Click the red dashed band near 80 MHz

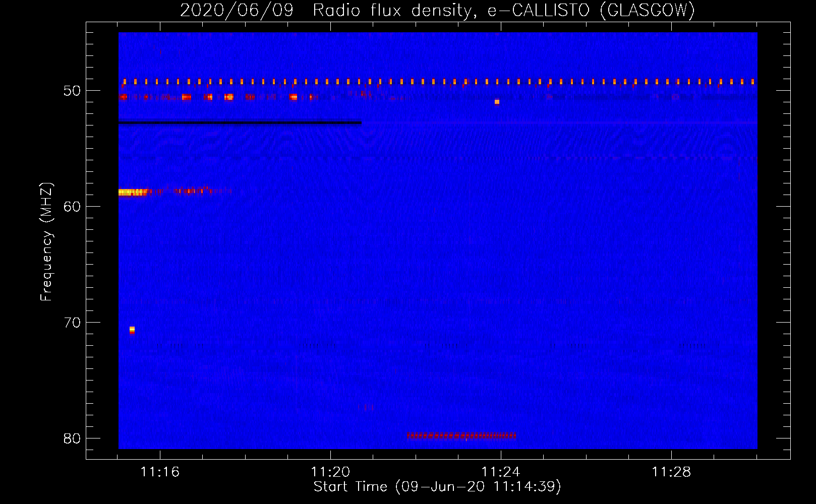click(461, 435)
